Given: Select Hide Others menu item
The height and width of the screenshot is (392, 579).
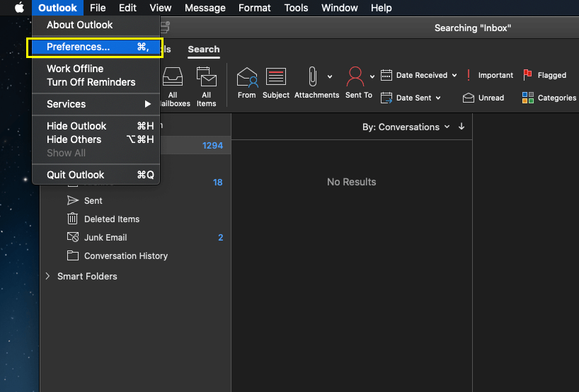Looking at the screenshot, I should (x=96, y=139).
